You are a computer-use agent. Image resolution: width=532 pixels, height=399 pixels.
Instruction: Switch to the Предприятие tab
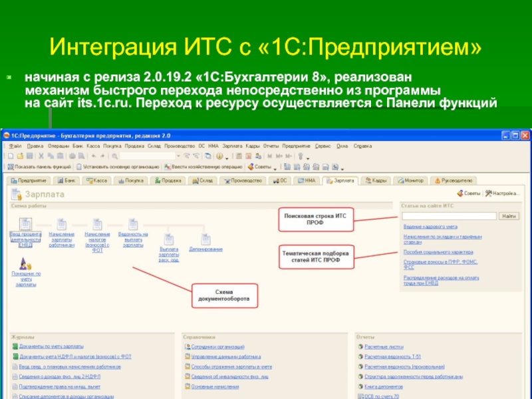pyautogui.click(x=29, y=180)
